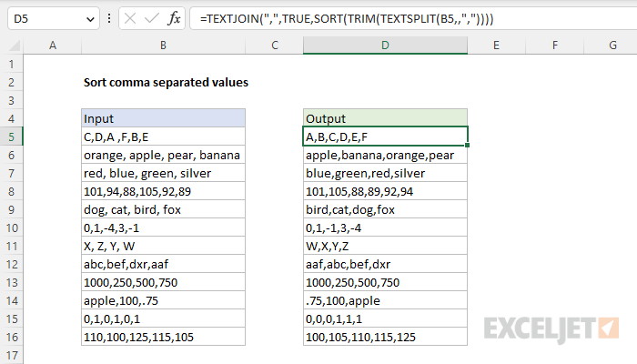This screenshot has height=364, width=637.
Task: Click the cancel (X) formula icon
Action: pos(130,19)
